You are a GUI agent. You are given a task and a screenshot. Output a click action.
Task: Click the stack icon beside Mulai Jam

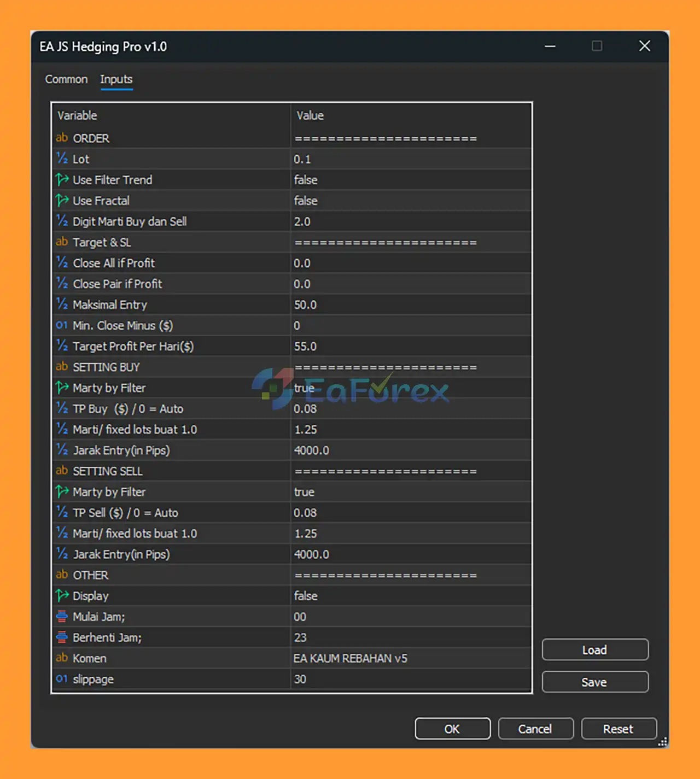point(62,617)
